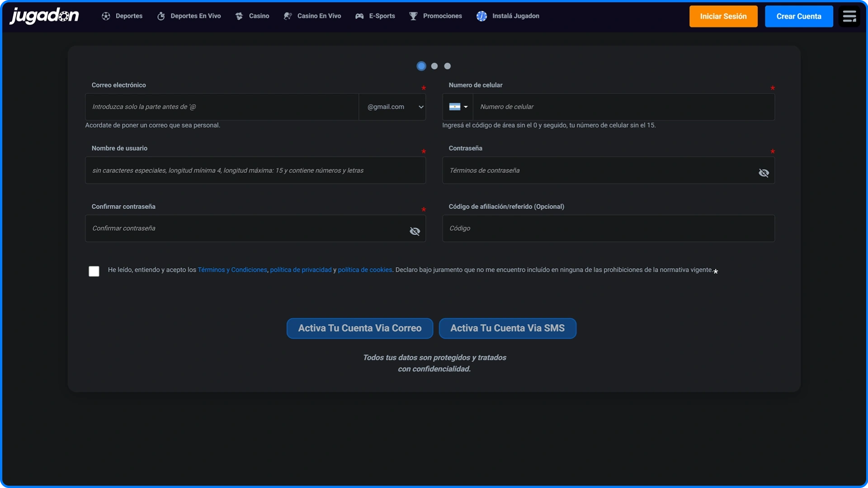Click the Jugadon logo
The width and height of the screenshot is (868, 488).
click(44, 16)
